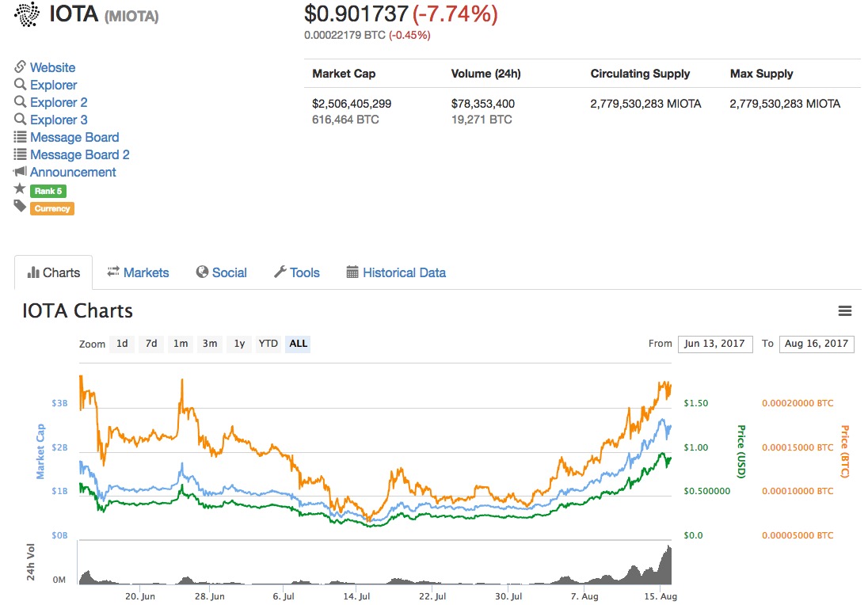The image size is (868, 605).
Task: Switch chart zoom to YTD
Action: coord(268,344)
